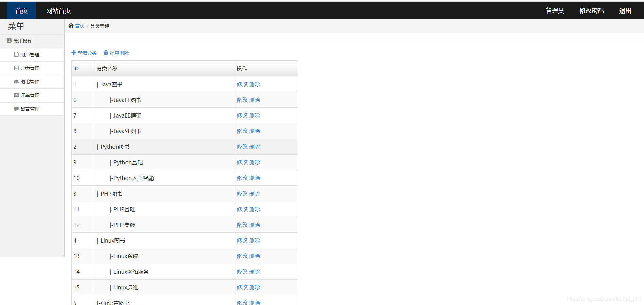The width and height of the screenshot is (644, 305).
Task: Click 删除 for the Python图书 row
Action: click(x=255, y=147)
